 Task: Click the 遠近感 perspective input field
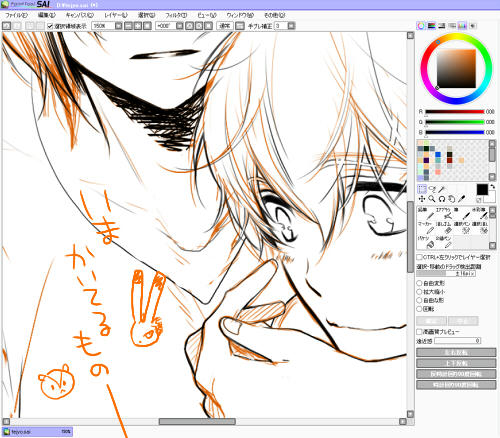point(457,341)
